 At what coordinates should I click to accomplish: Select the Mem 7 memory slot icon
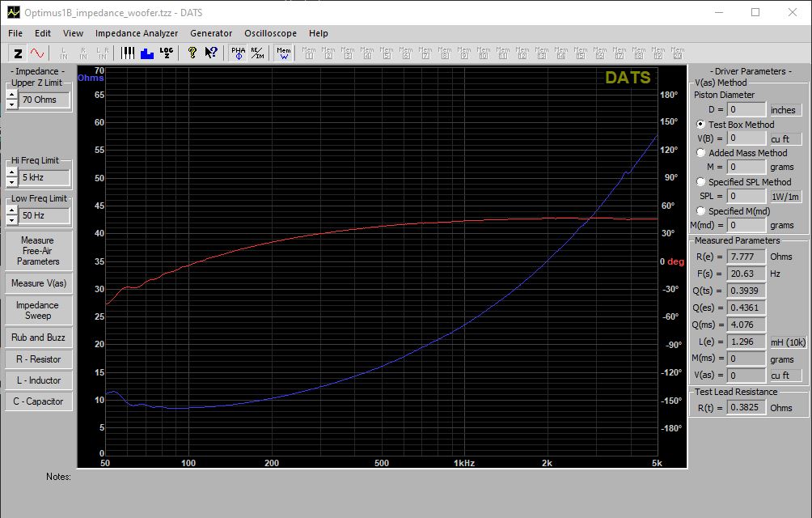point(425,53)
